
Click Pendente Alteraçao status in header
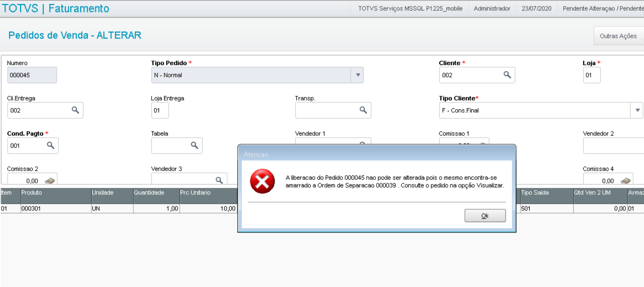pyautogui.click(x=603, y=9)
